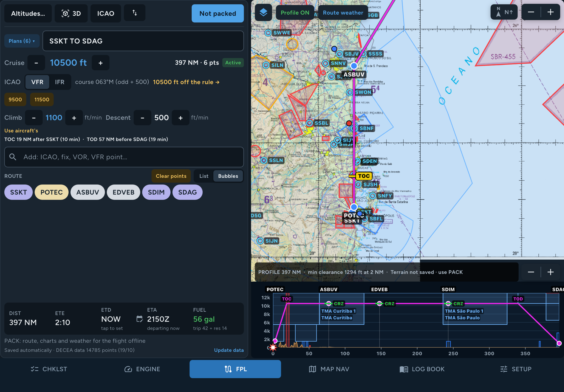Switch route display to List
564x392 pixels.
tap(204, 176)
